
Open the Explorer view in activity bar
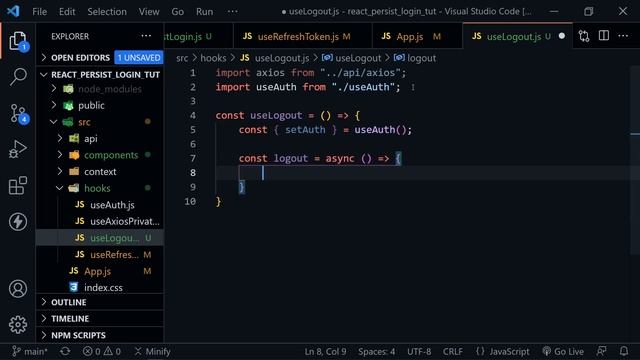tap(18, 41)
